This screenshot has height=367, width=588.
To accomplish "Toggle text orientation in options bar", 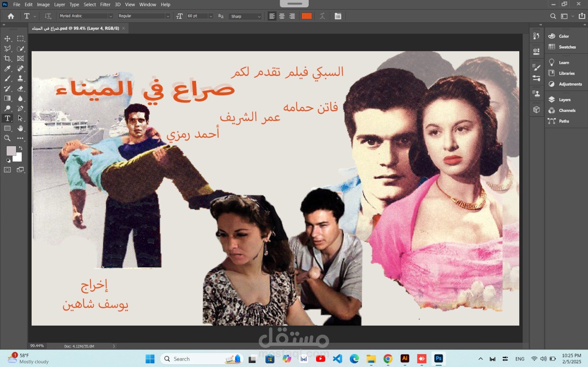I will [x=48, y=16].
